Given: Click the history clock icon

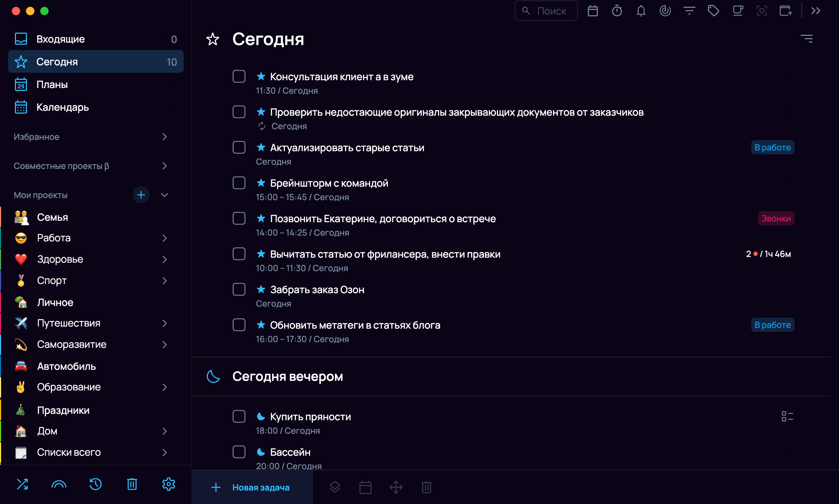Looking at the screenshot, I should pyautogui.click(x=96, y=484).
